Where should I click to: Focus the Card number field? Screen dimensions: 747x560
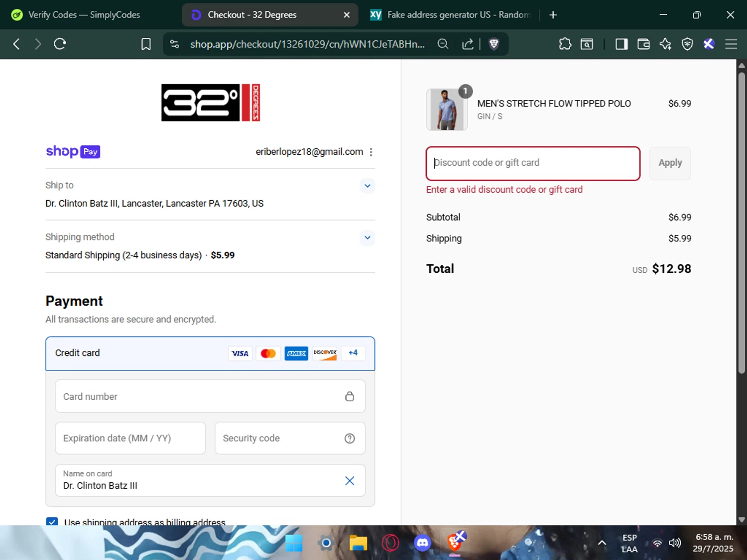[x=210, y=396]
